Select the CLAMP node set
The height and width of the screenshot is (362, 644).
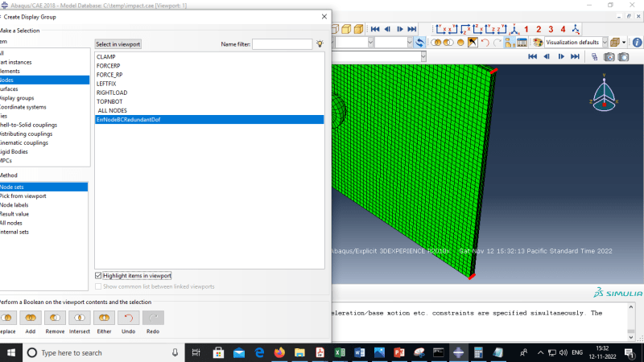[209, 56]
